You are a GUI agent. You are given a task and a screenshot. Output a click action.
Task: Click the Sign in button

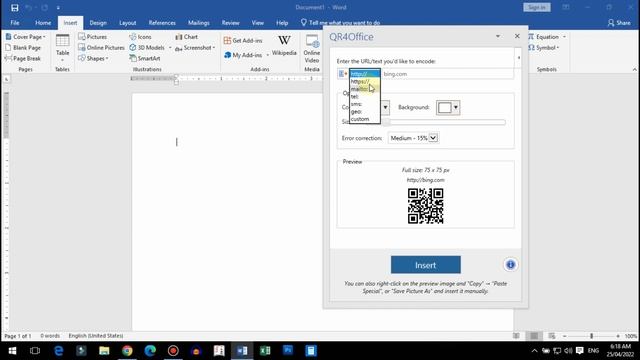click(x=537, y=7)
